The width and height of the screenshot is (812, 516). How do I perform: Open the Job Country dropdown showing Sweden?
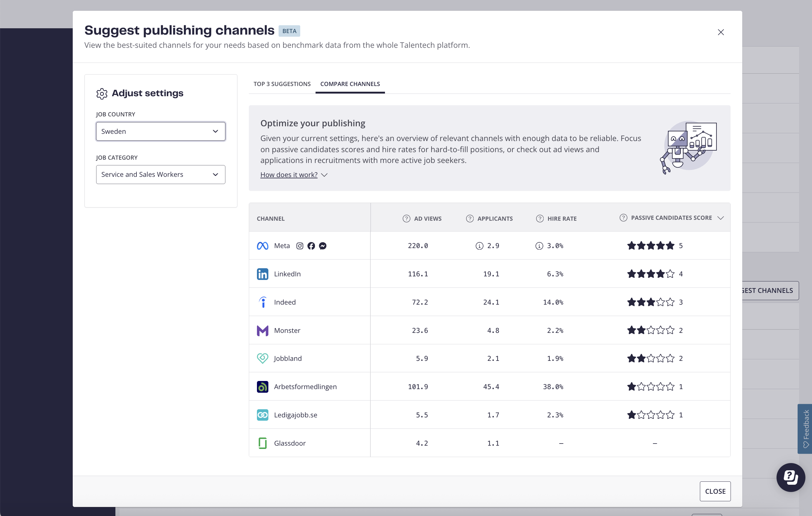point(160,131)
